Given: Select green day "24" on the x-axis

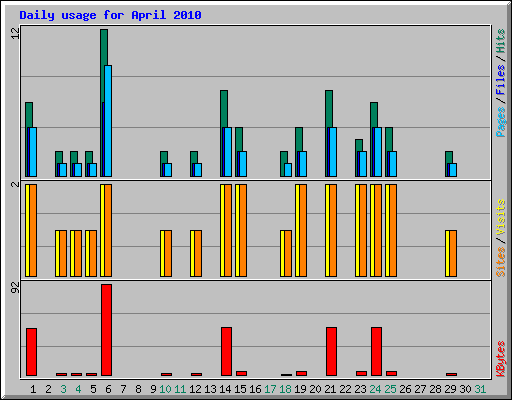Looking at the screenshot, I should (x=375, y=389).
